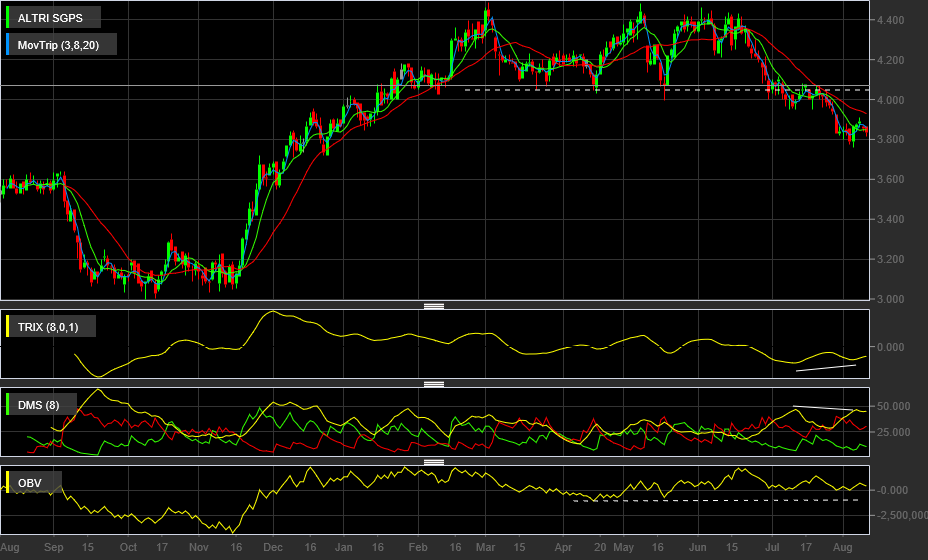Click the 50.000 DMS axis value
The height and width of the screenshot is (560, 928).
coord(893,406)
